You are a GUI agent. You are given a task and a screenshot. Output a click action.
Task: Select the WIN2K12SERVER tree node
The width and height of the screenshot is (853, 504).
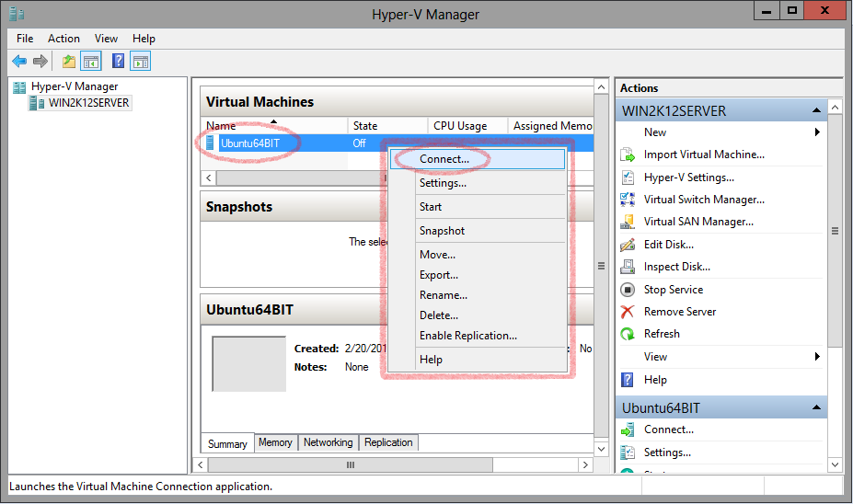pyautogui.click(x=80, y=103)
